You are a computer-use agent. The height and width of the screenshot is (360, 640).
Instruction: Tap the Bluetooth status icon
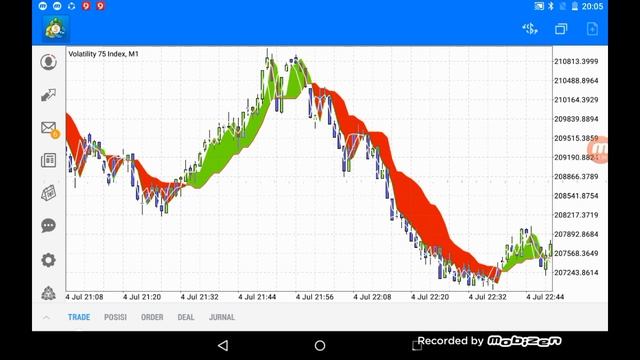[x=551, y=6]
